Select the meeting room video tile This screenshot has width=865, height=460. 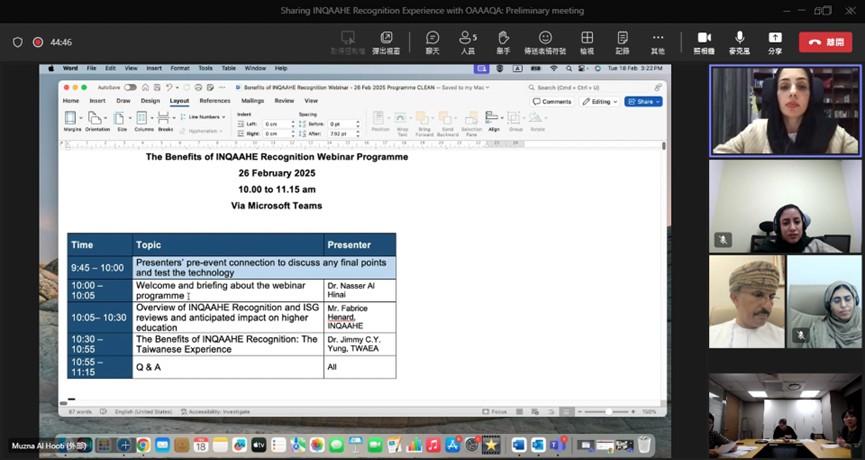click(785, 416)
